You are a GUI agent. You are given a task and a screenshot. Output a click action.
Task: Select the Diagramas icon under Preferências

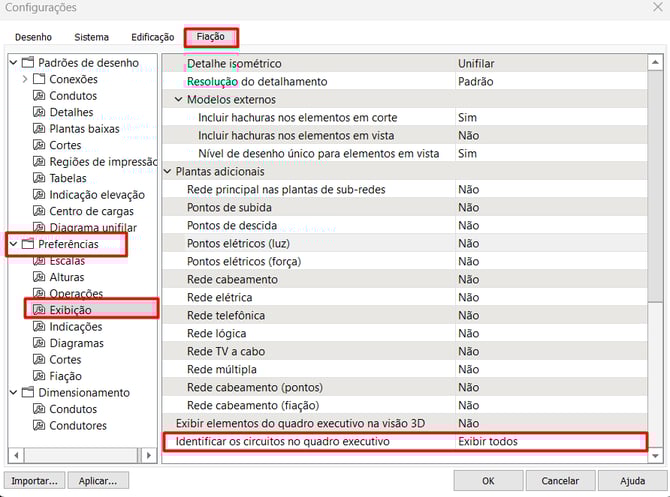click(x=40, y=343)
